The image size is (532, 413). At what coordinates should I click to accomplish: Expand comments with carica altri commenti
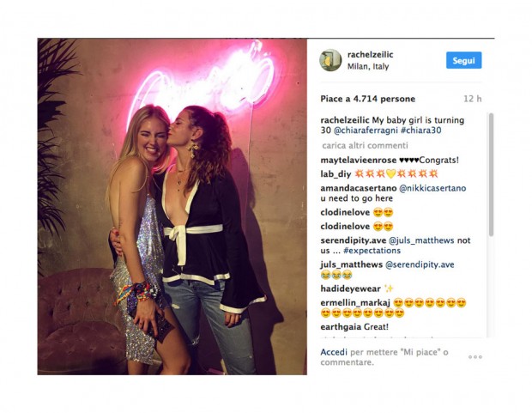[365, 145]
